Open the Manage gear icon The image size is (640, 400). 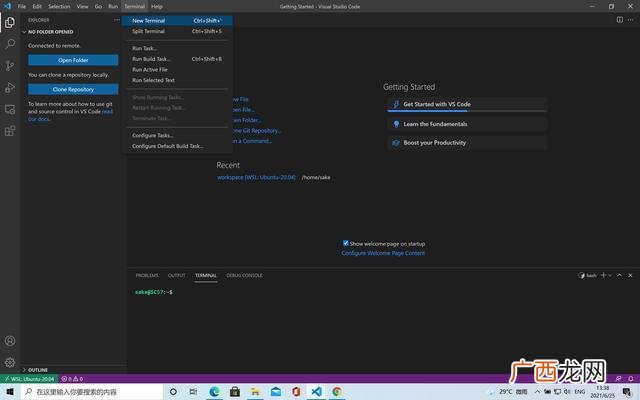(10, 362)
